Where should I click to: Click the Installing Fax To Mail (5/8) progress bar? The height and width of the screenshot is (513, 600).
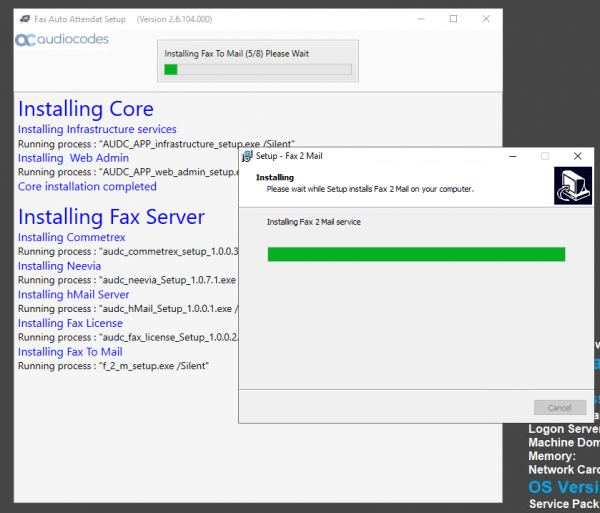click(258, 70)
